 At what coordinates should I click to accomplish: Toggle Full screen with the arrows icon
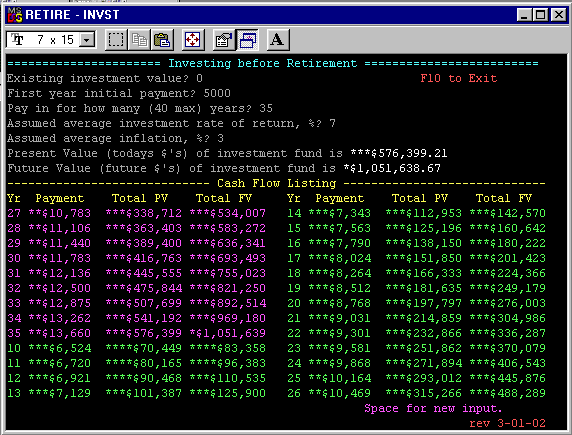(193, 40)
